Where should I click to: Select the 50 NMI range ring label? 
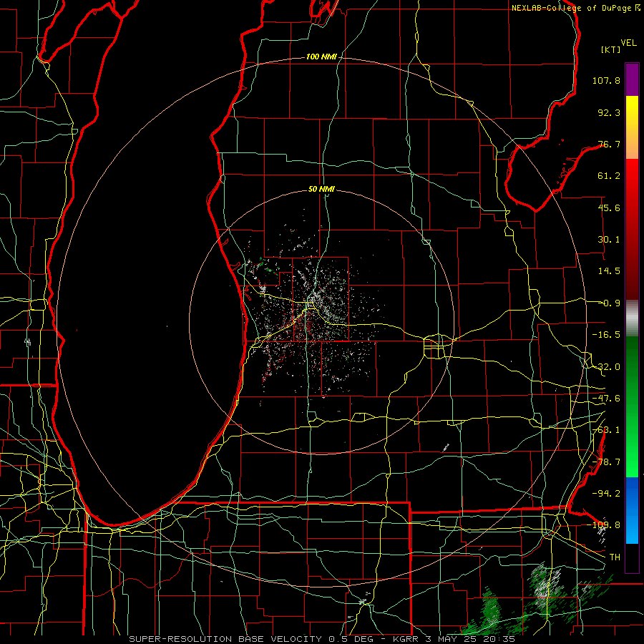point(321,190)
